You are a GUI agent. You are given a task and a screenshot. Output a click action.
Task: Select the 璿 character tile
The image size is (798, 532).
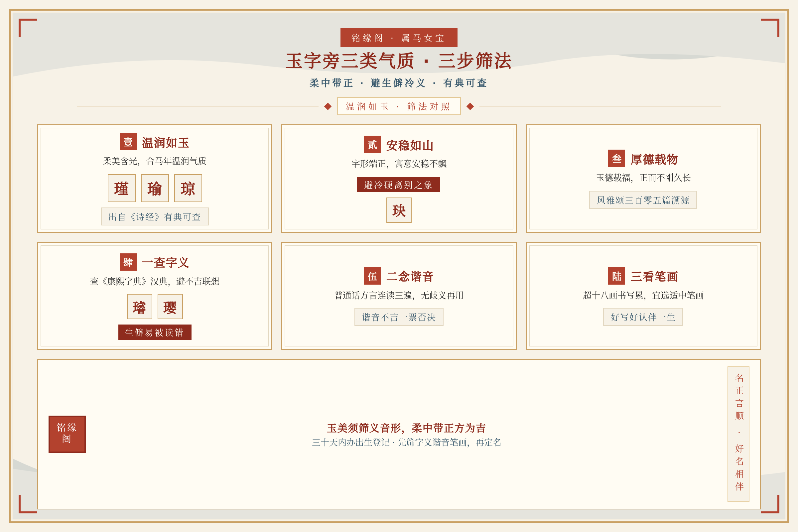point(139,307)
